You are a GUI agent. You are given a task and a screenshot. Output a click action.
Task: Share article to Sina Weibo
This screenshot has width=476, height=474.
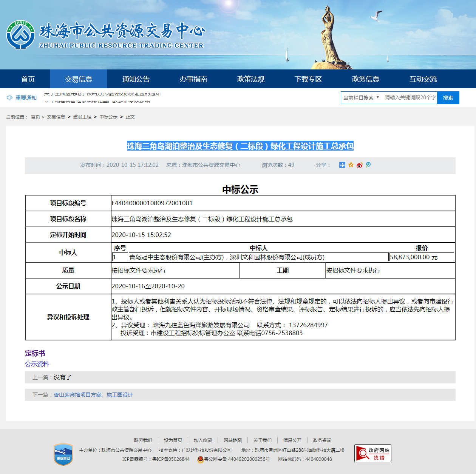tap(360, 165)
